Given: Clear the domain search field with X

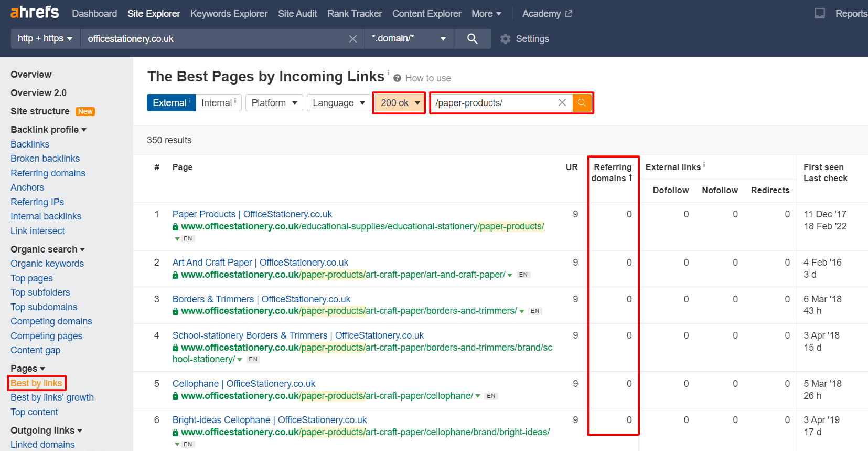Looking at the screenshot, I should (x=353, y=39).
